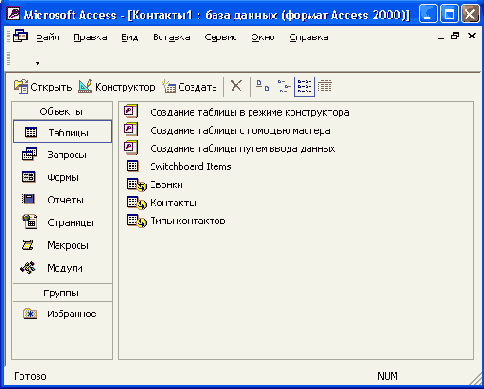Open the Сервис menu
This screenshot has width=484, height=389.
coord(220,37)
